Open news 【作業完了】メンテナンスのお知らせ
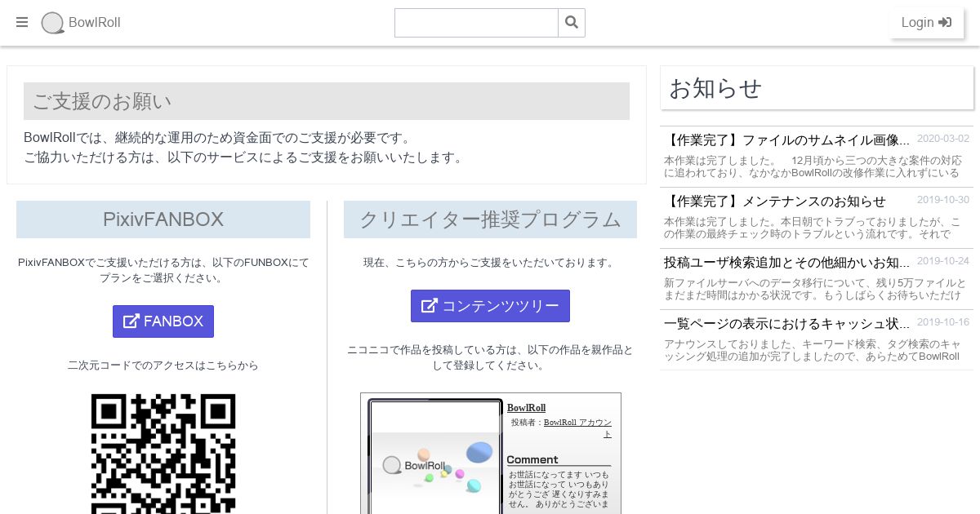980x514 pixels. 775,202
